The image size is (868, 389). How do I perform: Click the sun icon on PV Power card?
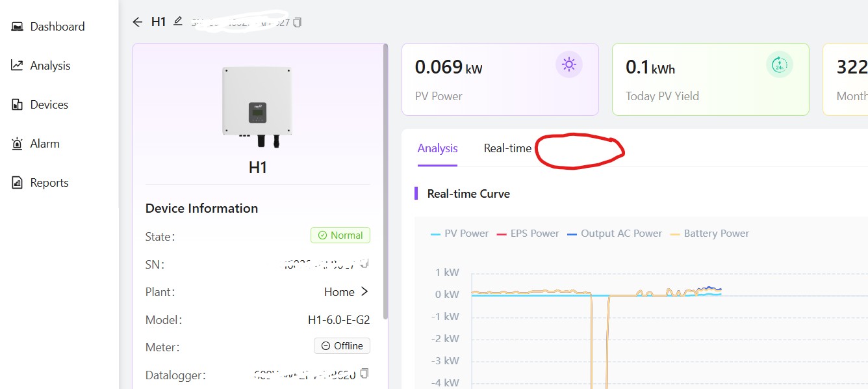pos(568,64)
